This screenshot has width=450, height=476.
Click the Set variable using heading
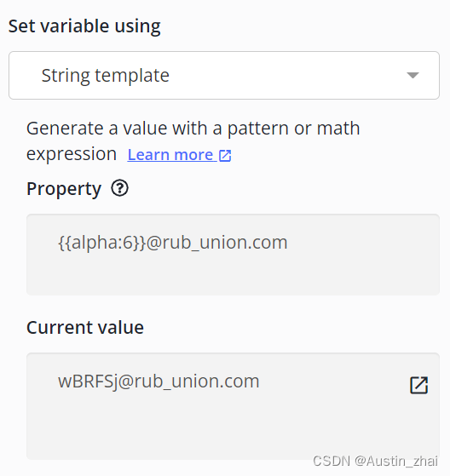point(84,26)
